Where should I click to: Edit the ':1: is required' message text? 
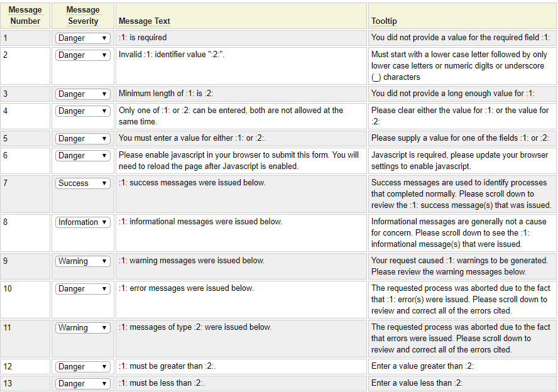[x=241, y=38]
